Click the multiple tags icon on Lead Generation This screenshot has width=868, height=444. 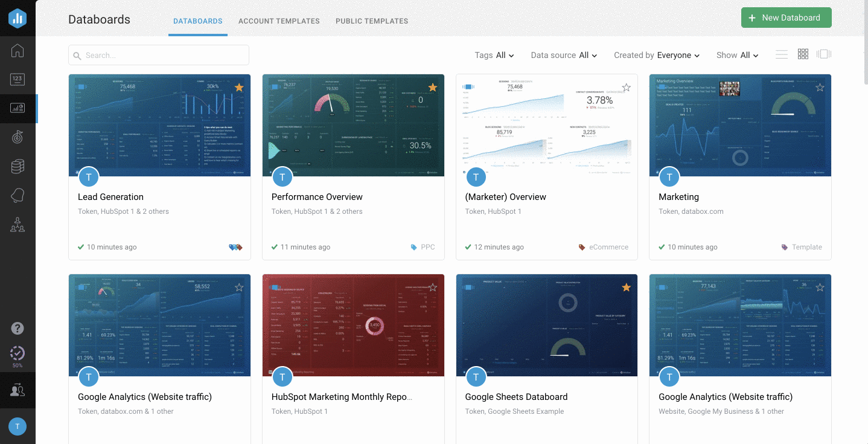tap(236, 247)
